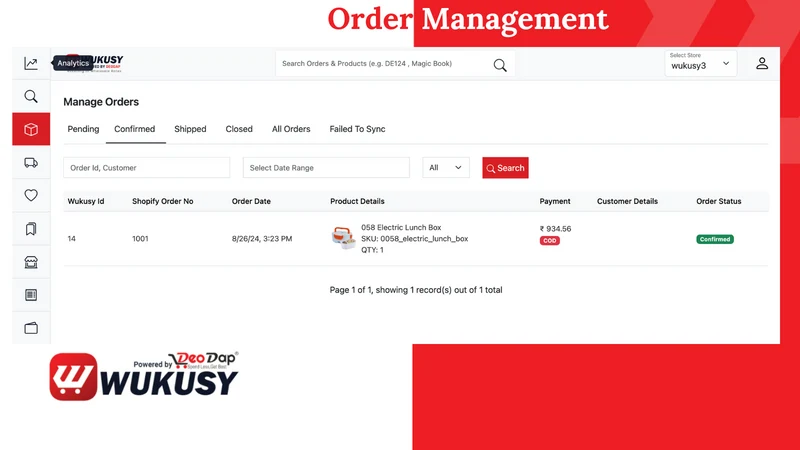Open the Select Store dropdown wukusy3
Viewport: 800px width, 450px height.
click(701, 63)
